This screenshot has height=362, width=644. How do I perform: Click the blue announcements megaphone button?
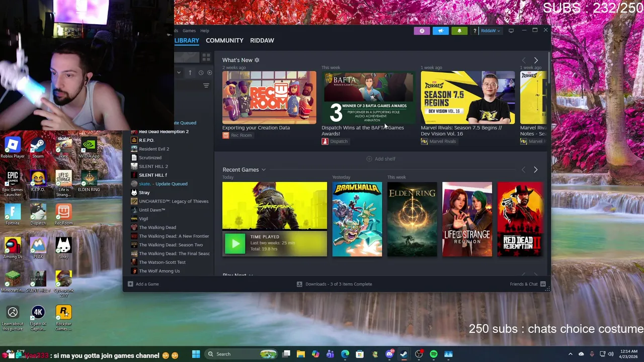(440, 31)
